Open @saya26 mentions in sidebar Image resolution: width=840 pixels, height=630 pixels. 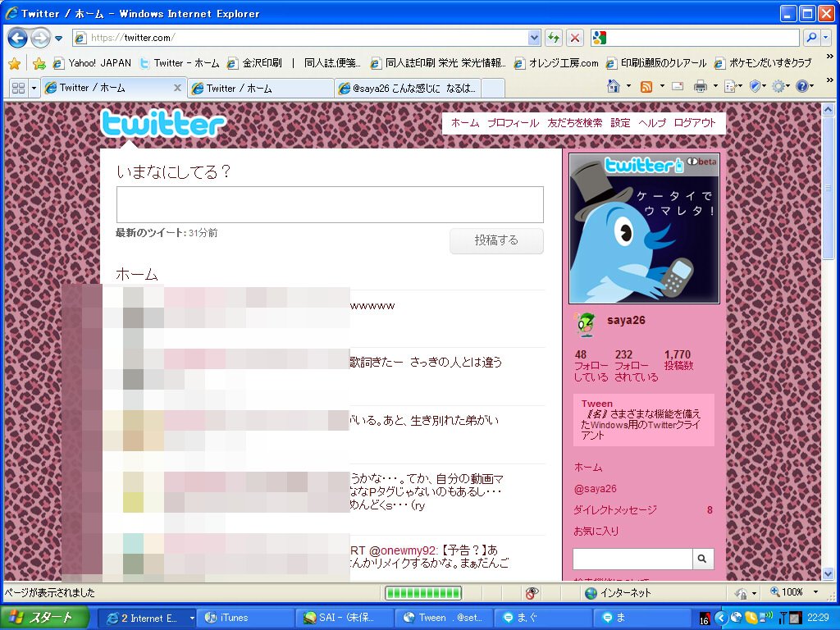click(x=596, y=489)
